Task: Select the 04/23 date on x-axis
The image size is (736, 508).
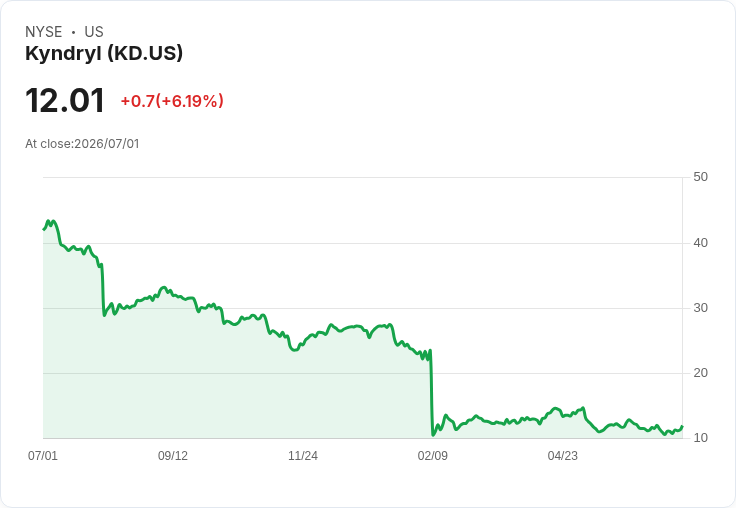Action: [x=563, y=455]
